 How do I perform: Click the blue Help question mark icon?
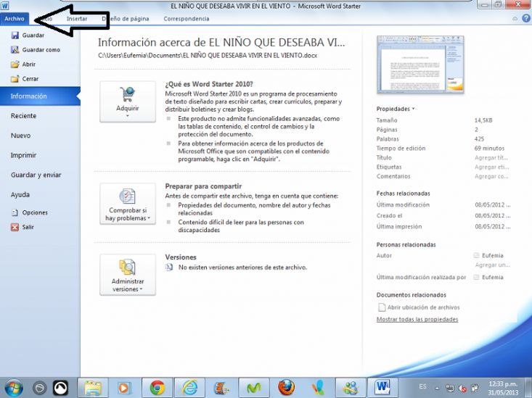pyautogui.click(x=526, y=19)
